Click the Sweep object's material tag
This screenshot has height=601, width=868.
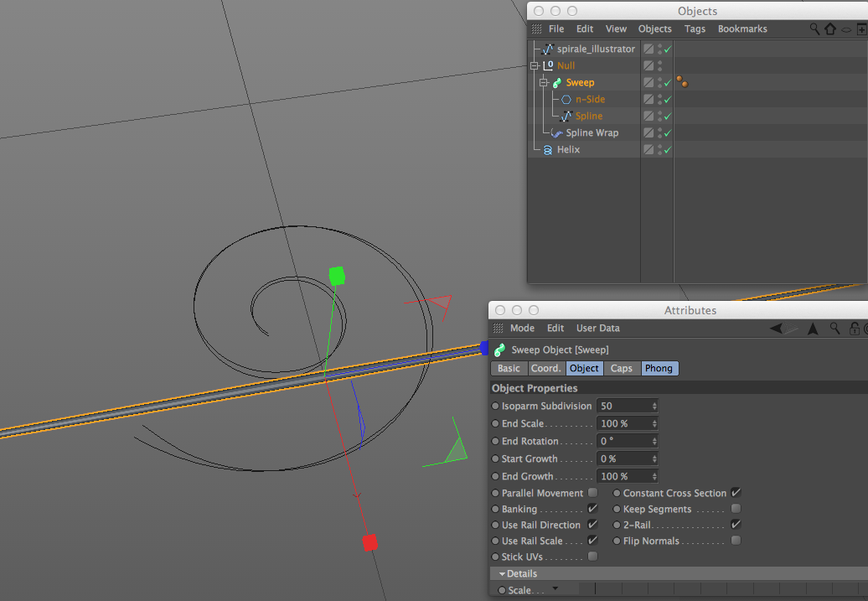682,82
